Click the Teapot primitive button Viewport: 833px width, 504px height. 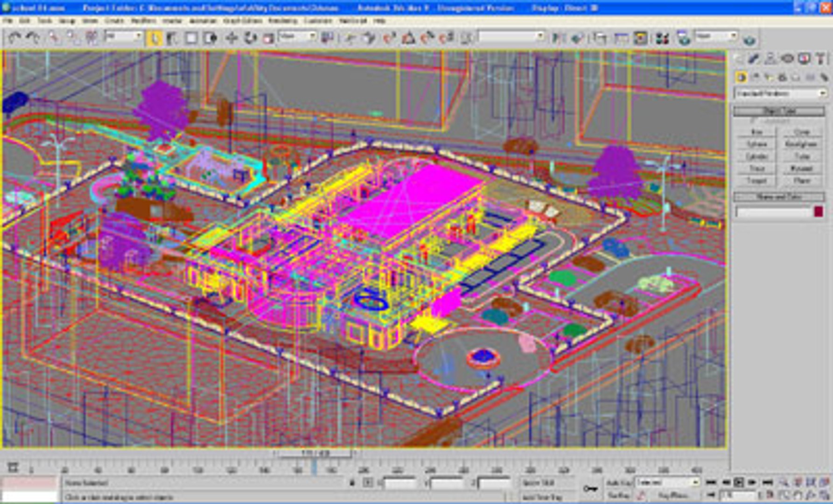pyautogui.click(x=756, y=181)
